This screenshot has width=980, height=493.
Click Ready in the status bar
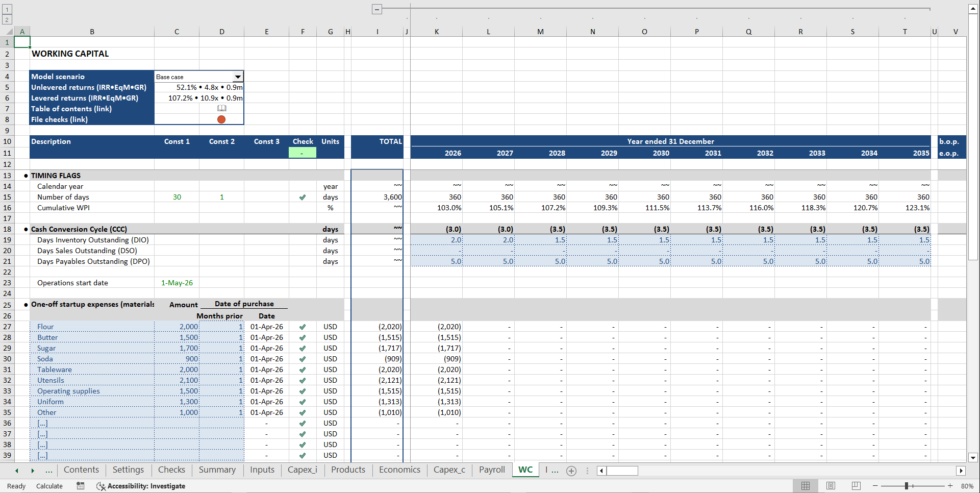click(16, 486)
